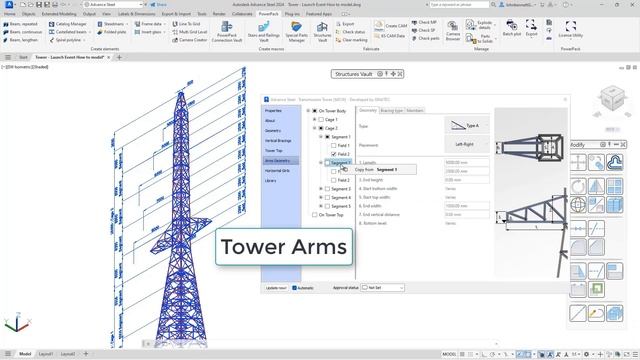Check the Cage 1 checkbox
640x360 pixels.
321,120
